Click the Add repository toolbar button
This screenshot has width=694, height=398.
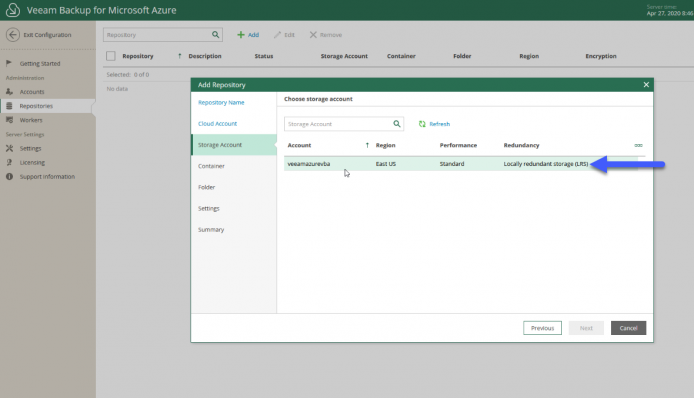pos(248,35)
